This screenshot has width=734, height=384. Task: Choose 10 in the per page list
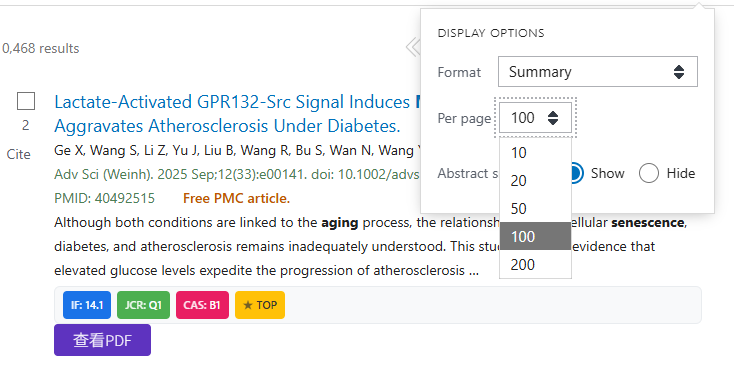[x=535, y=153]
